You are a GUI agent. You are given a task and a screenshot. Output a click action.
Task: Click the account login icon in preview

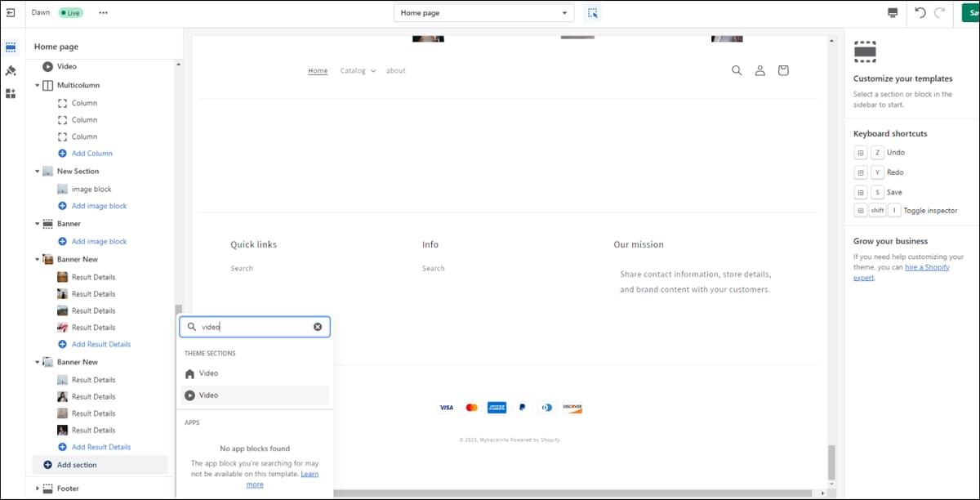[x=759, y=71]
